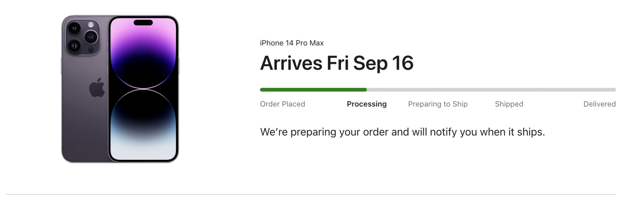The image size is (644, 200).
Task: Click the green filled part of progress bar
Action: [x=313, y=90]
